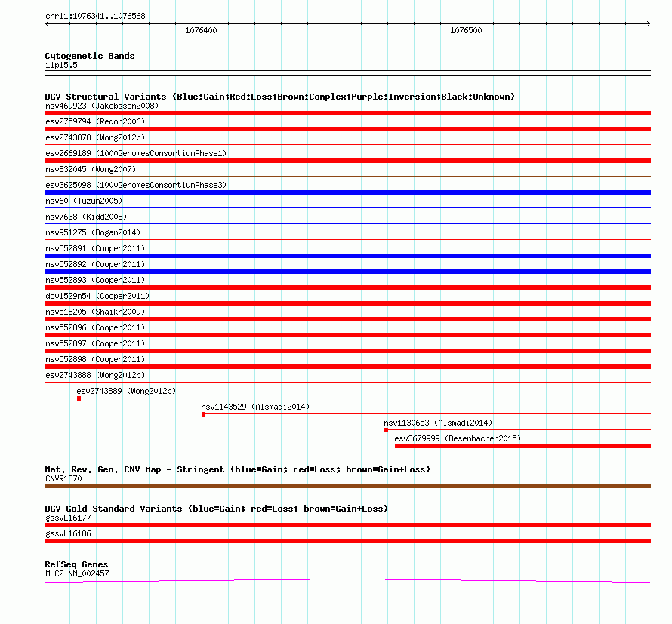Click the left arrow of the ruler

point(47,24)
